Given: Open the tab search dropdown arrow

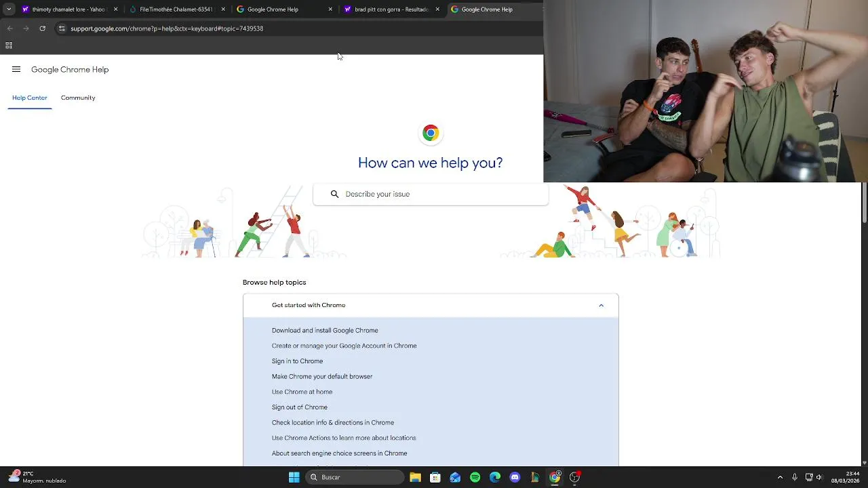Looking at the screenshot, I should (9, 9).
